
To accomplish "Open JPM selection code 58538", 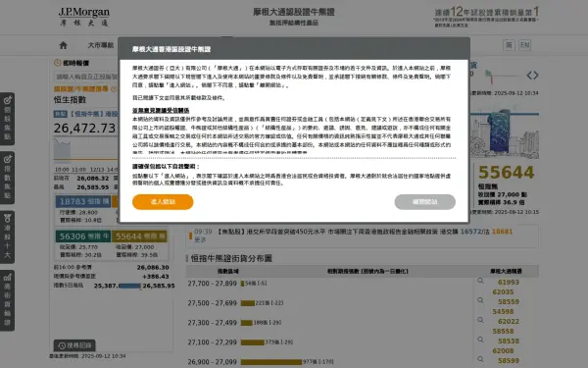I will pyautogui.click(x=509, y=341).
